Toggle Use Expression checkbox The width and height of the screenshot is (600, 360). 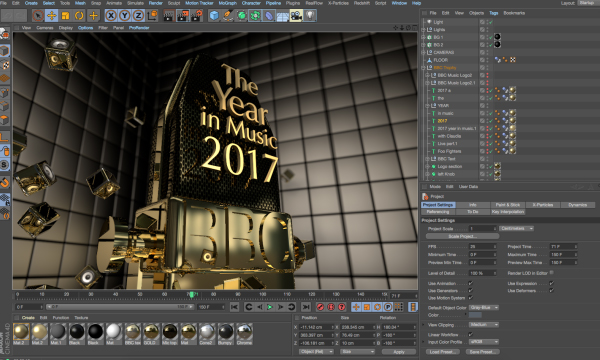tap(551, 283)
